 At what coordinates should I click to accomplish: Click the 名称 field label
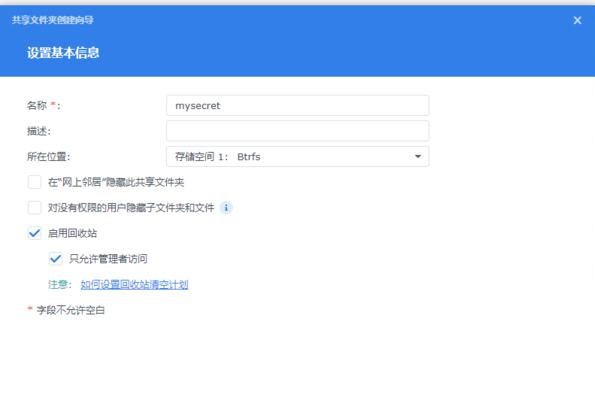point(37,106)
